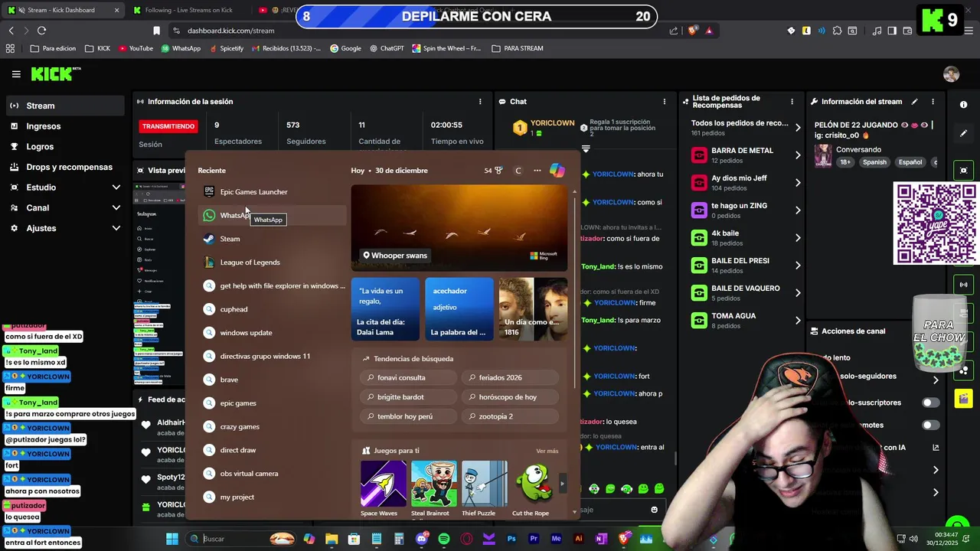Toggle the browser sidebar panel icon
The image size is (980, 551).
(892, 31)
